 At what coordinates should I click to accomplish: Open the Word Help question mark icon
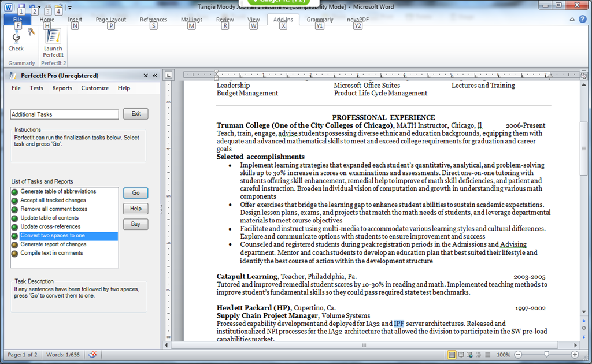pos(583,19)
